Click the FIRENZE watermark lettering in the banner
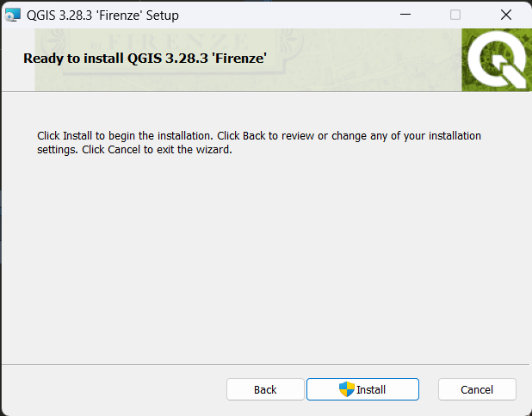The width and height of the screenshot is (532, 416). (178, 41)
